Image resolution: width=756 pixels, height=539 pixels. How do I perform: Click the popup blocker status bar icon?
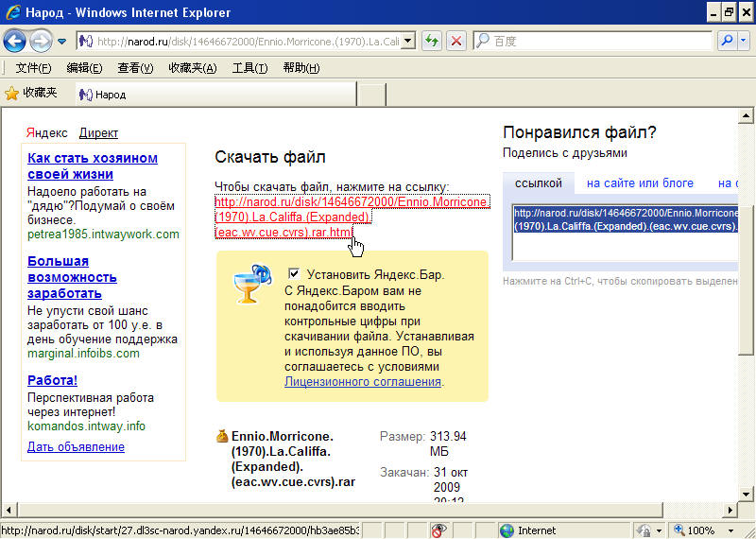click(x=438, y=530)
